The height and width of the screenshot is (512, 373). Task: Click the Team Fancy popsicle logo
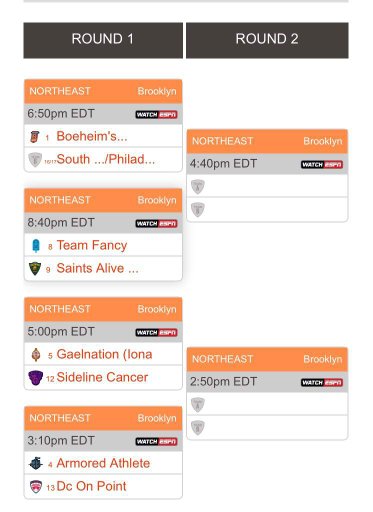(x=36, y=246)
